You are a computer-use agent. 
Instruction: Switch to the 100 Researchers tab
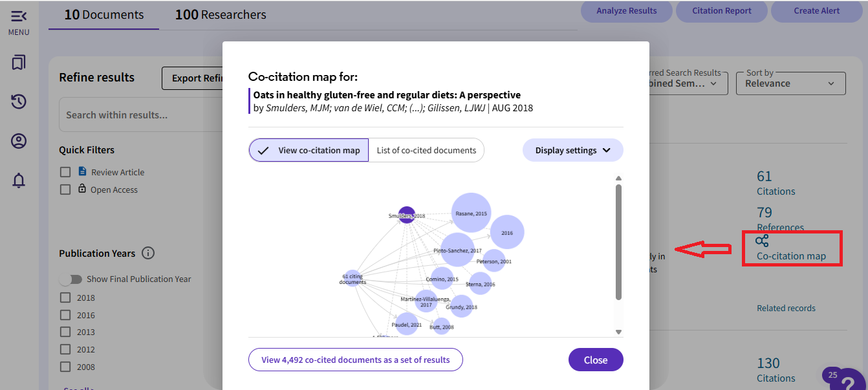221,14
